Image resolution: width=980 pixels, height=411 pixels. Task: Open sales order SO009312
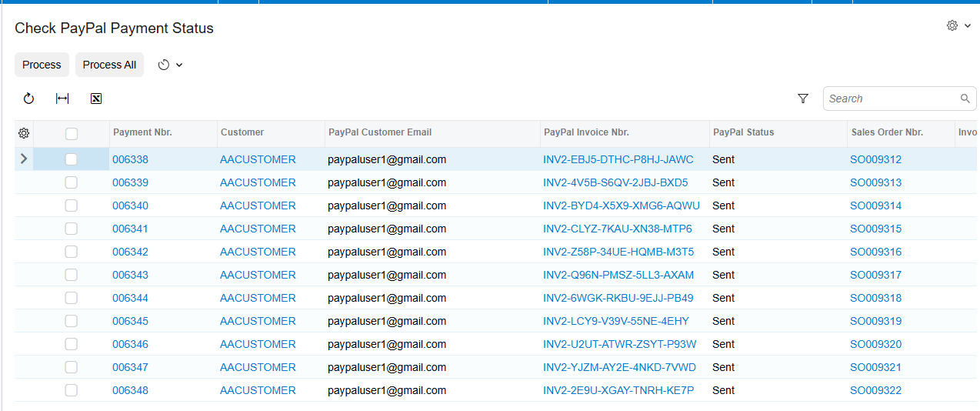point(875,159)
